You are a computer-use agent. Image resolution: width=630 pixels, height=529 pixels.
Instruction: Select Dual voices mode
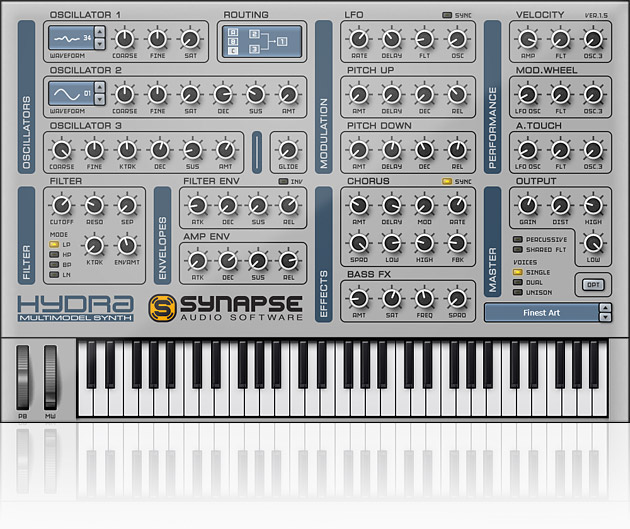click(x=518, y=282)
